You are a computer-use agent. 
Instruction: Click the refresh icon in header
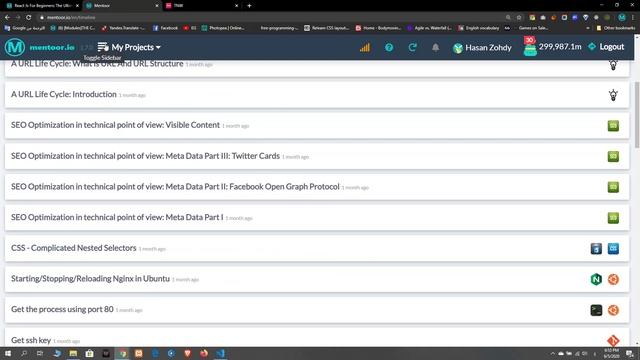click(x=412, y=47)
